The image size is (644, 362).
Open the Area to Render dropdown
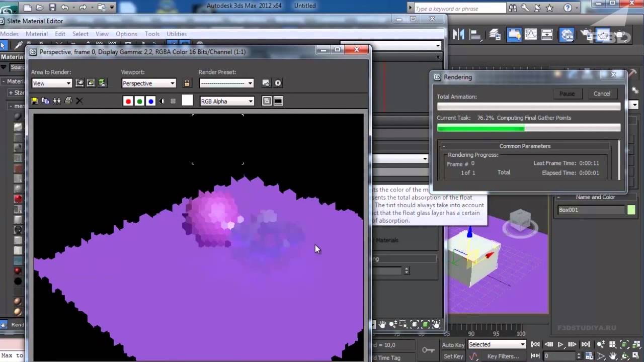pyautogui.click(x=52, y=83)
